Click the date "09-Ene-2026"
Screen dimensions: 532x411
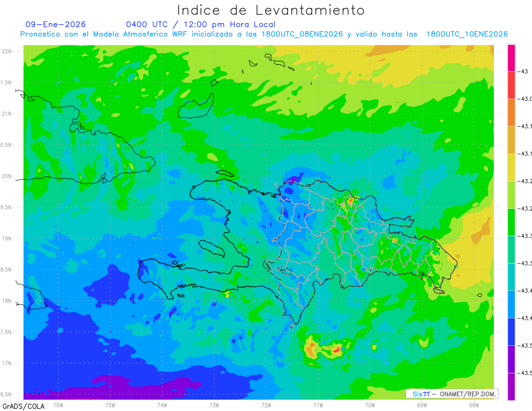[x=56, y=24]
